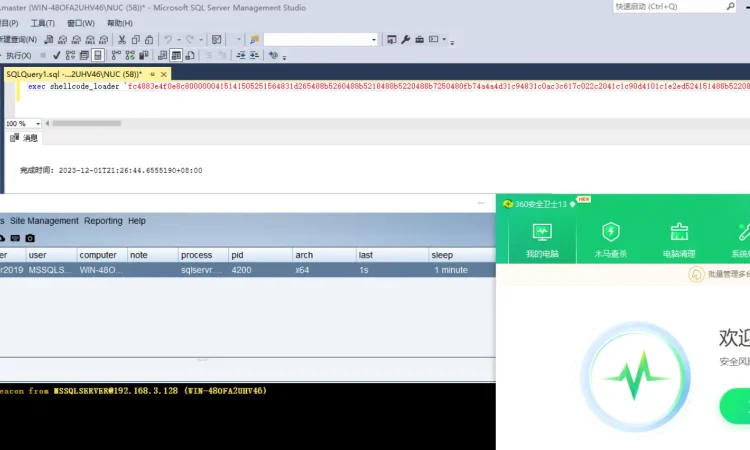The image size is (750, 450).
Task: Open the Reporting menu in Cobalt Strike
Action: click(x=103, y=221)
